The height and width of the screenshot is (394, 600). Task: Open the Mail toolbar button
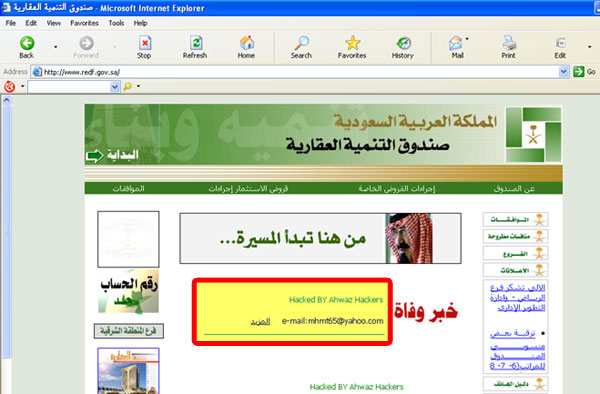(x=457, y=47)
